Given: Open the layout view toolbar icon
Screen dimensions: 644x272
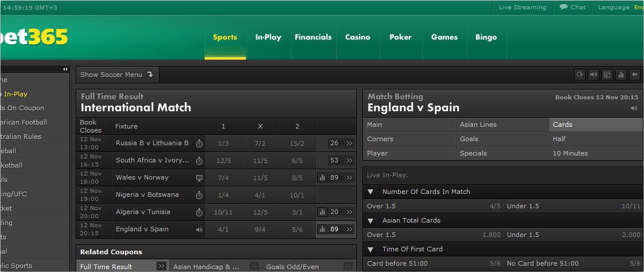Looking at the screenshot, I should (x=607, y=75).
